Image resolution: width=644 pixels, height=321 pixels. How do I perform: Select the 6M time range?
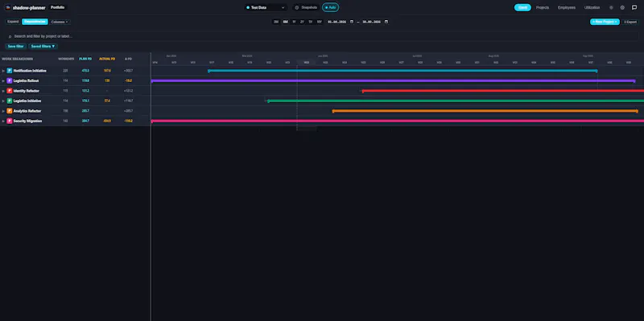point(285,22)
